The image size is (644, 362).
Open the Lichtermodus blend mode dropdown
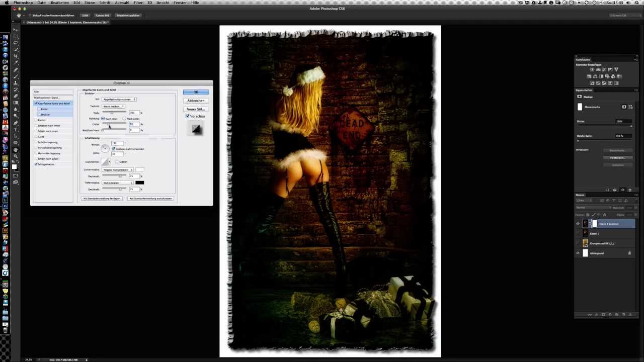(x=118, y=169)
